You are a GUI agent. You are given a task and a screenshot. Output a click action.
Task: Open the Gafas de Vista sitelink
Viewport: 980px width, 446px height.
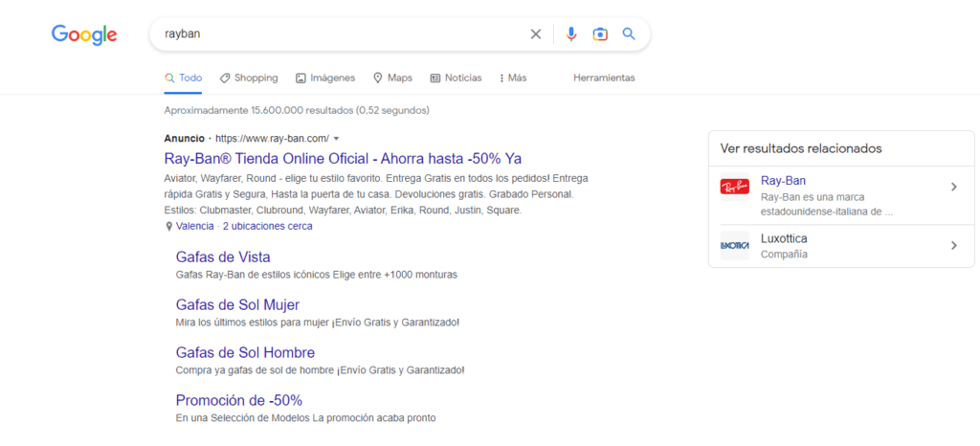(223, 256)
